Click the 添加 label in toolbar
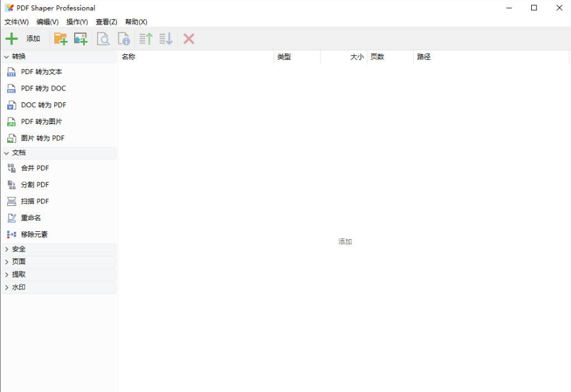The image size is (571, 392). pos(33,39)
